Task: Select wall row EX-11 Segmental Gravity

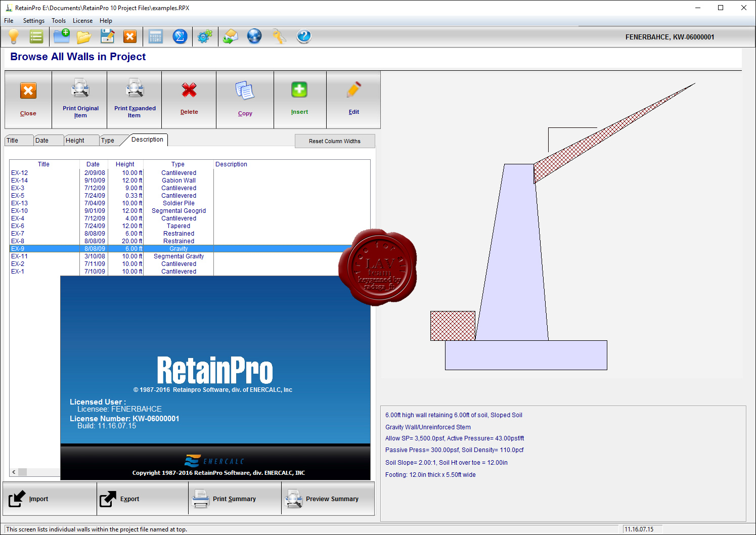Action: click(190, 256)
